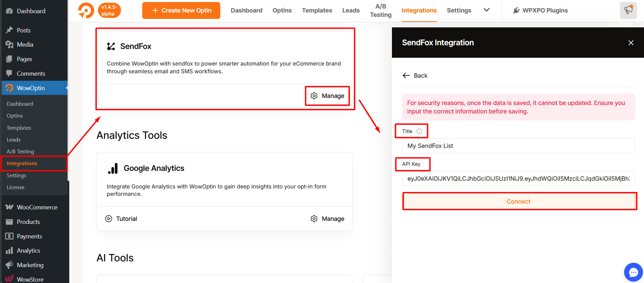The height and width of the screenshot is (283, 644).
Task: Click the Title info icon
Action: 419,131
